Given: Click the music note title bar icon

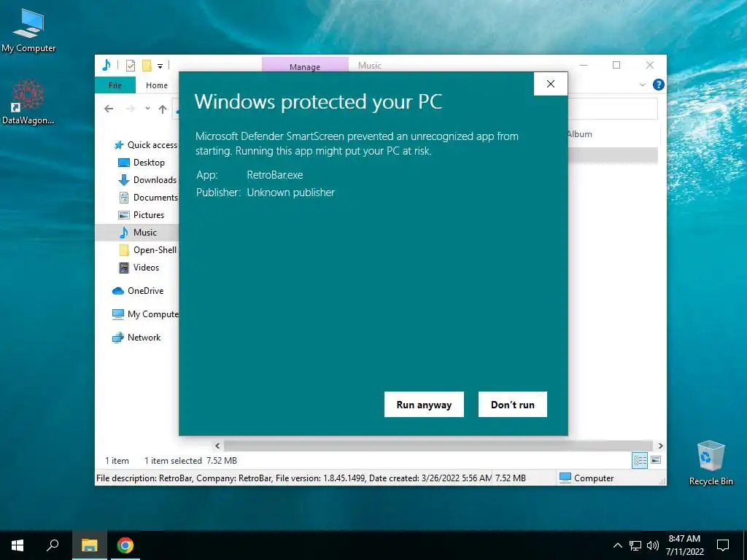Looking at the screenshot, I should (x=107, y=65).
